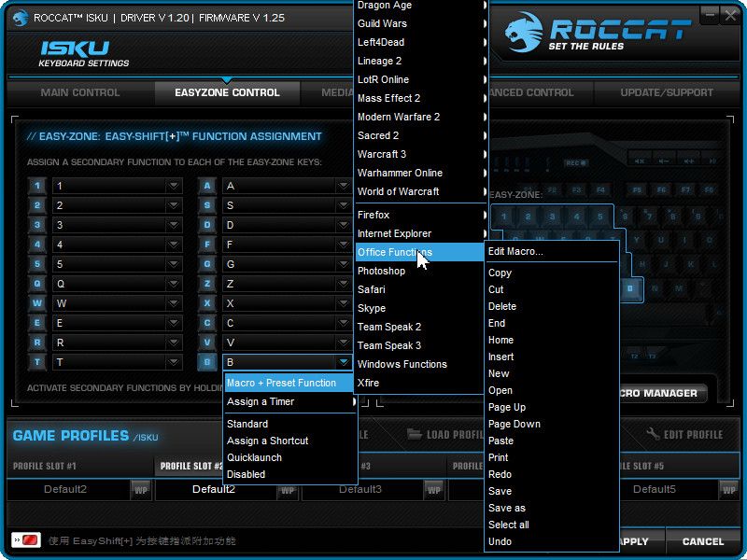Click the blue key badge labeled 1

pyautogui.click(x=37, y=186)
